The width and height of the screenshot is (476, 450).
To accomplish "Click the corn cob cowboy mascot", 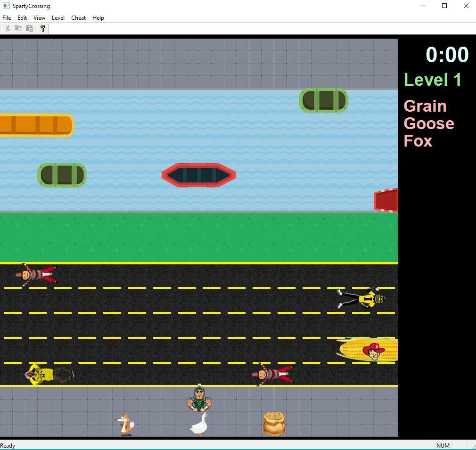I will coord(367,350).
